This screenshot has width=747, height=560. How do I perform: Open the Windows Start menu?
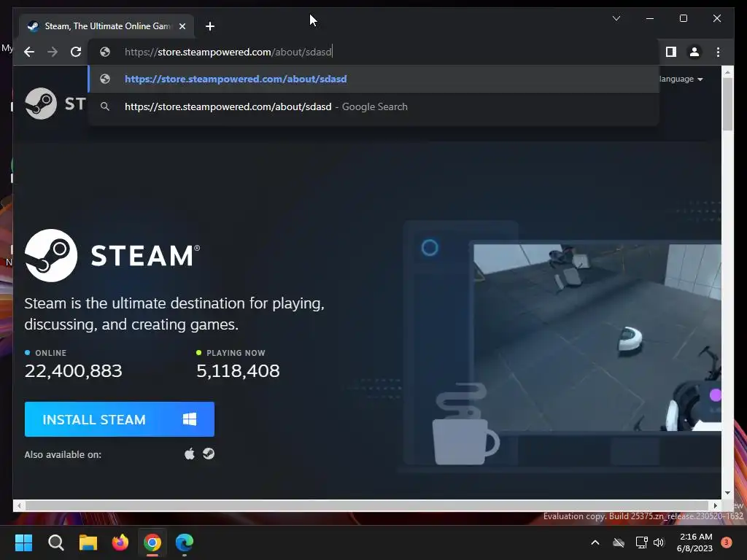click(x=24, y=542)
